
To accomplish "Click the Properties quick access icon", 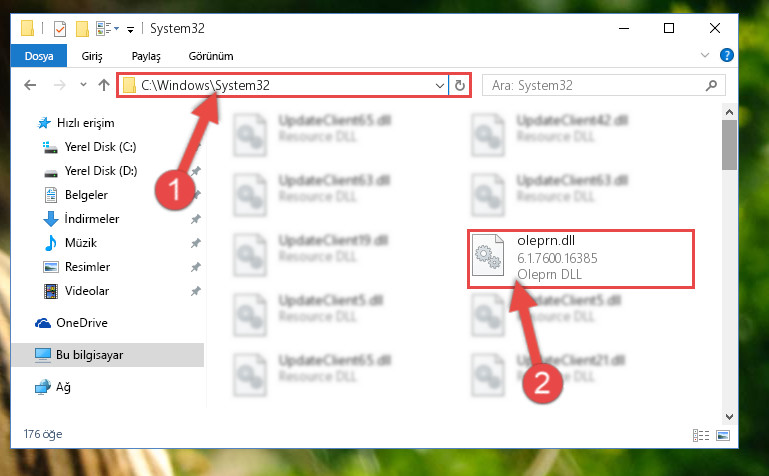I will (60, 29).
